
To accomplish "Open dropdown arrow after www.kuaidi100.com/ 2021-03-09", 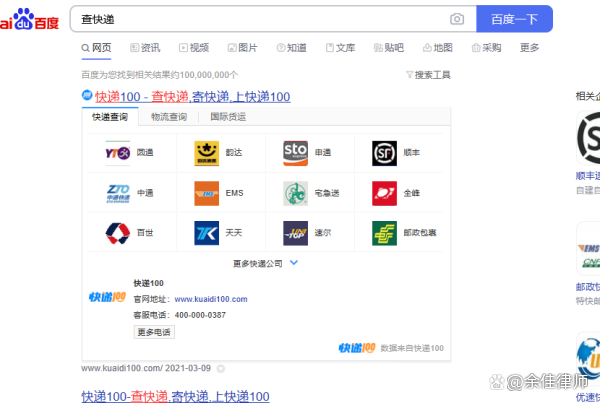I will pyautogui.click(x=221, y=369).
